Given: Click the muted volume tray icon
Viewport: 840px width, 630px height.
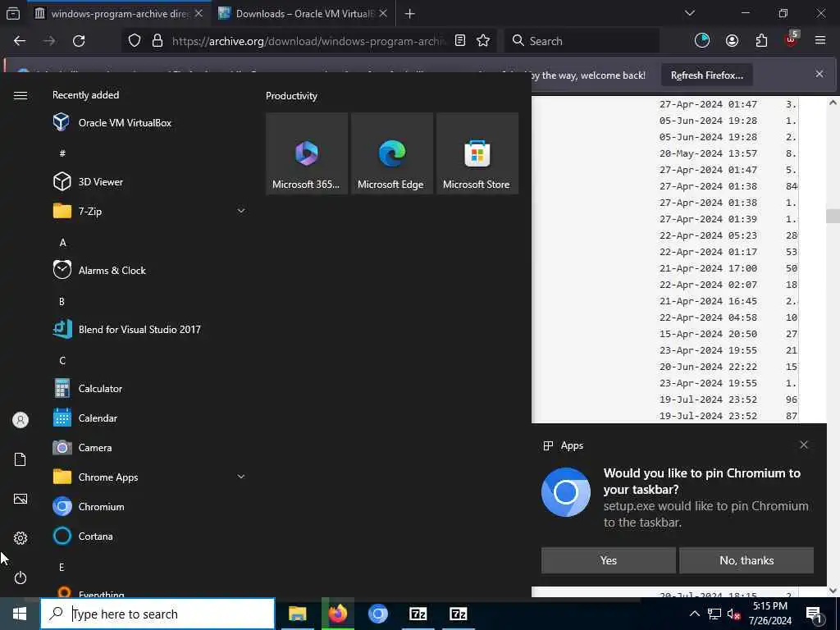Looking at the screenshot, I should click(733, 614).
